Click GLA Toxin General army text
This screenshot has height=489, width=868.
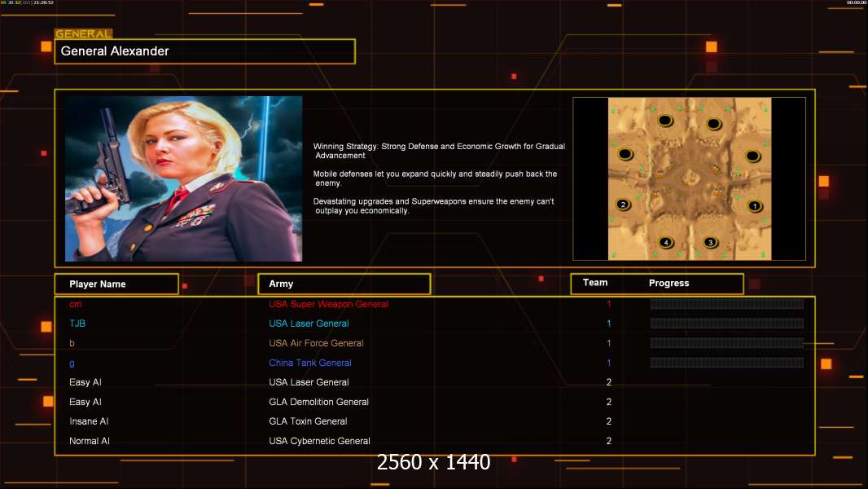click(308, 421)
